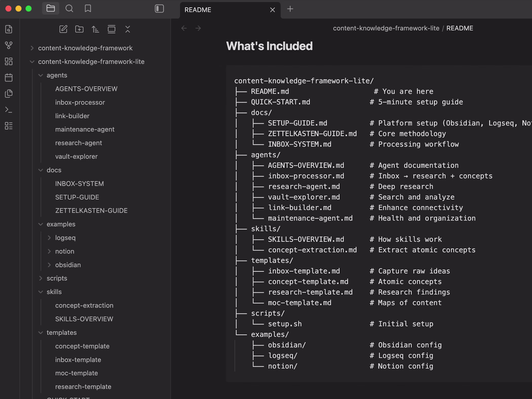
Task: Open a new tab with plus
Action: [290, 9]
